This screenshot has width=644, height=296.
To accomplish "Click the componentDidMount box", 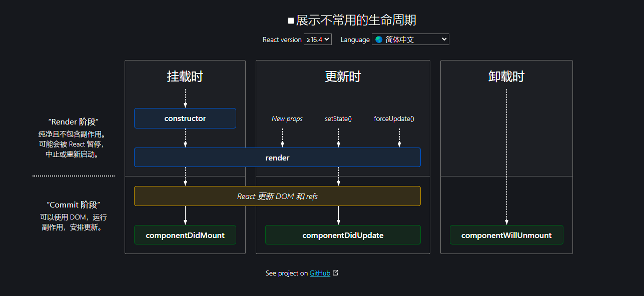I will [x=185, y=235].
